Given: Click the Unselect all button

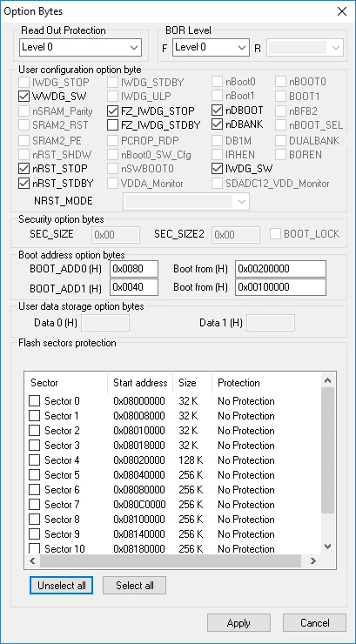Looking at the screenshot, I should [x=61, y=586].
